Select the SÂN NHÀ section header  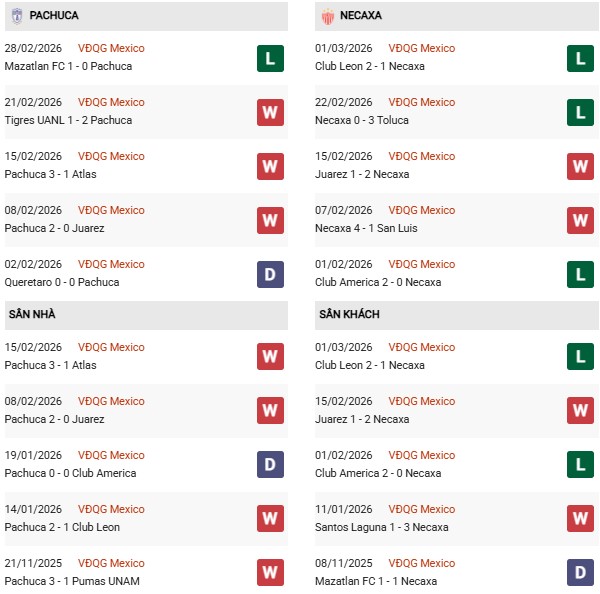33,314
